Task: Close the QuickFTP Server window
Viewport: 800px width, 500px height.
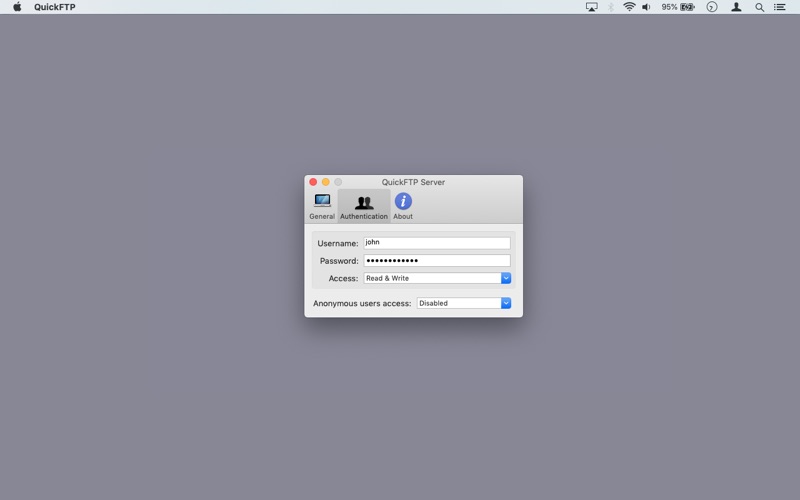Action: point(313,182)
